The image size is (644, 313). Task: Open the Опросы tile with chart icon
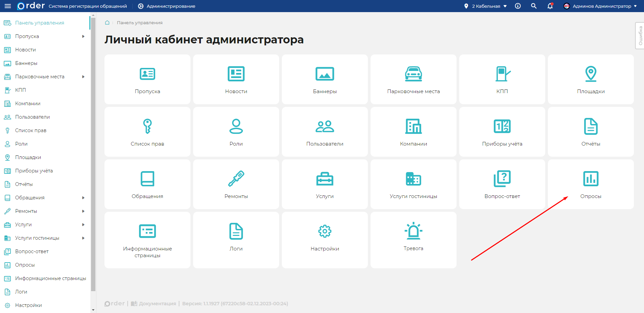pyautogui.click(x=591, y=184)
